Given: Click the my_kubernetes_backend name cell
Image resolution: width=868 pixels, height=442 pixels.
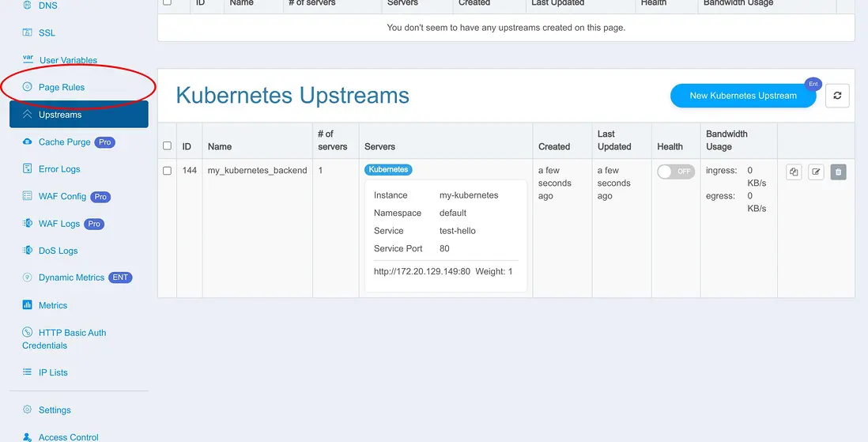Looking at the screenshot, I should click(258, 171).
